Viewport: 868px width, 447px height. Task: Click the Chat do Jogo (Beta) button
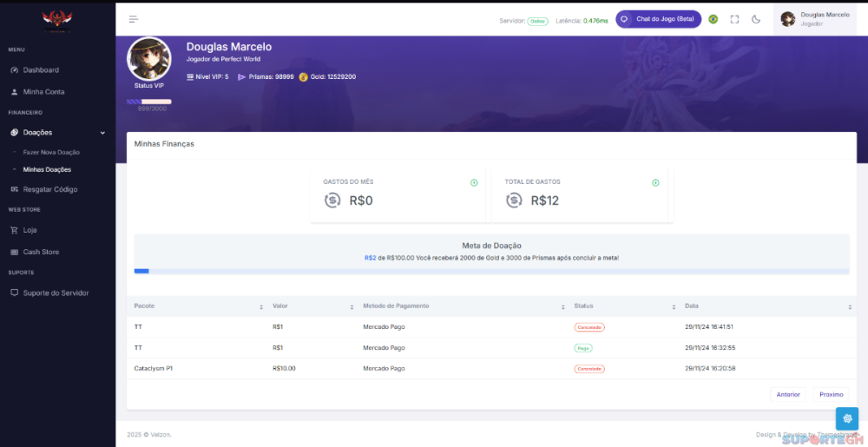point(659,19)
